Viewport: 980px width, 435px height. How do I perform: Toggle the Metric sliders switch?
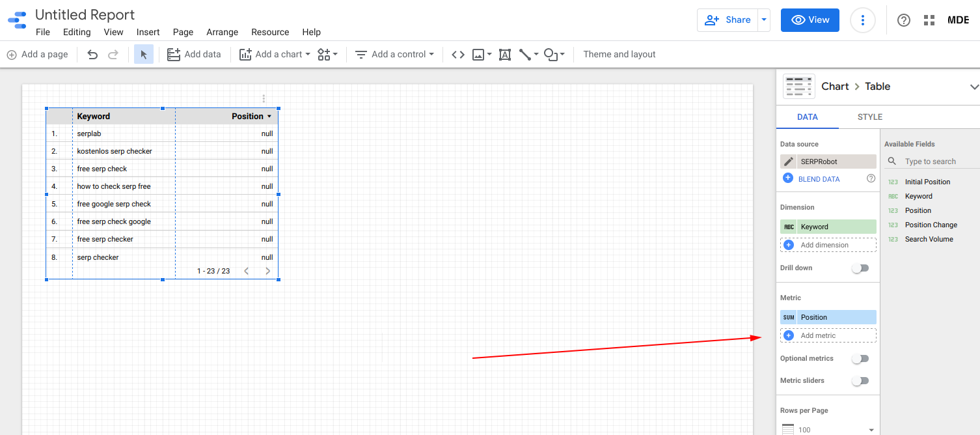point(860,381)
